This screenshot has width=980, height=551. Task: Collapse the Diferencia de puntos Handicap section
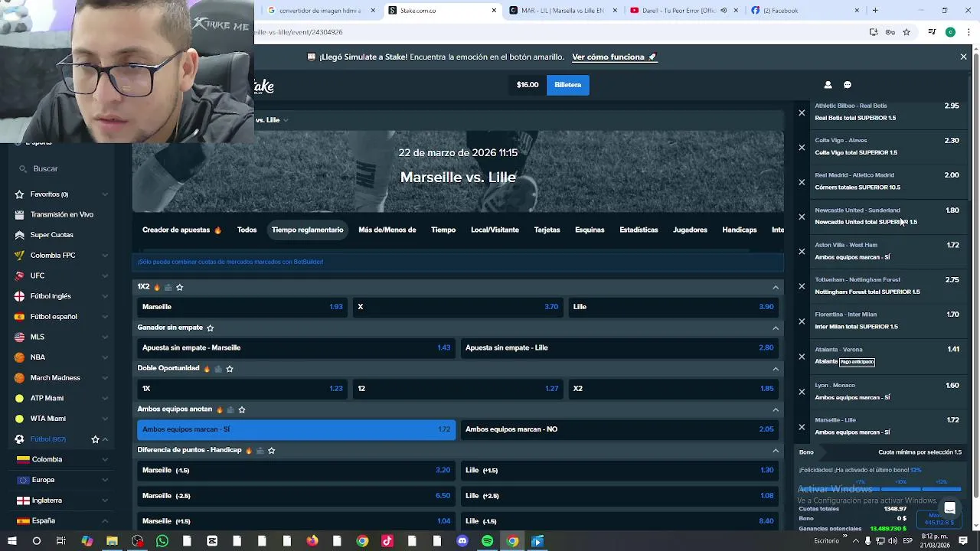click(776, 450)
